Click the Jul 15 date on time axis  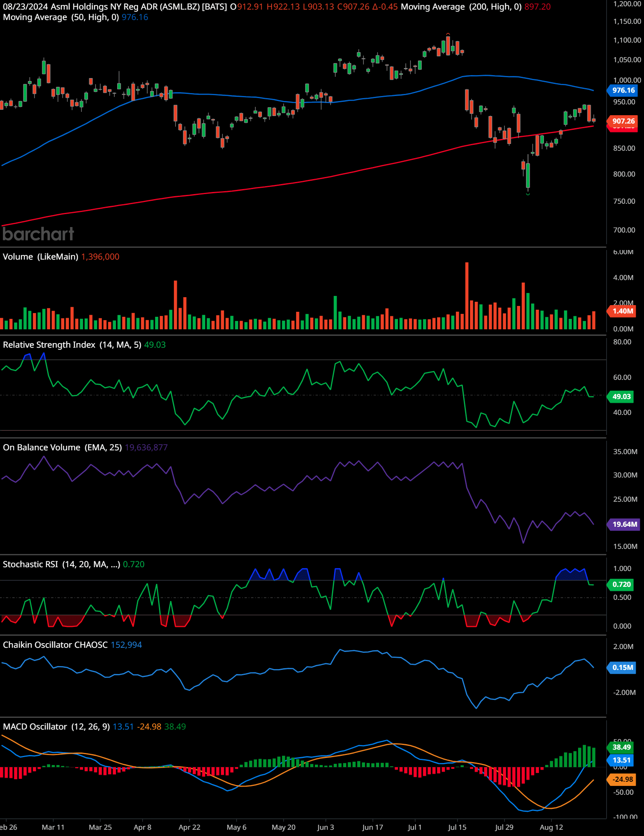click(457, 827)
